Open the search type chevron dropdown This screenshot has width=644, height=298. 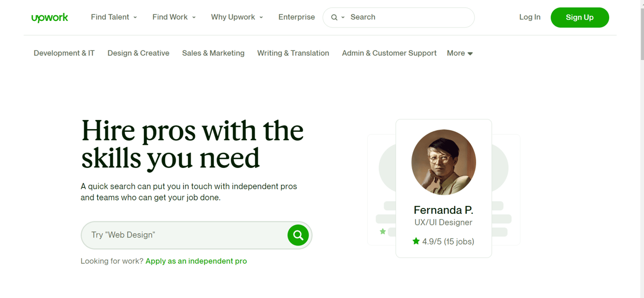[343, 18]
